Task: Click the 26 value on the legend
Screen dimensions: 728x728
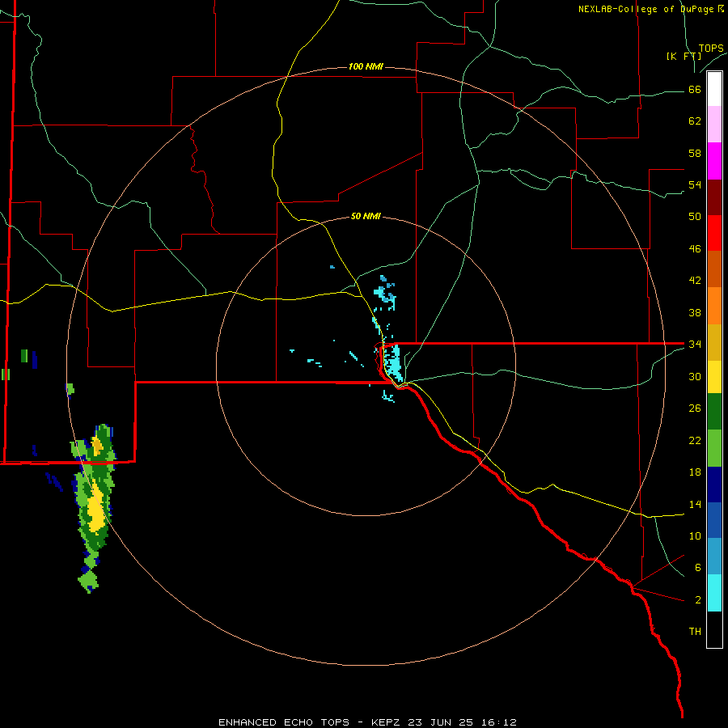Action: tap(695, 408)
